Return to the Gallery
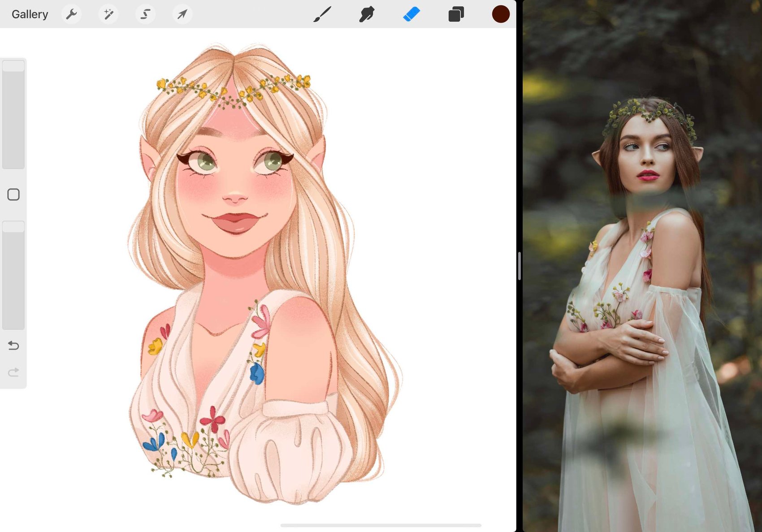762x532 pixels. click(x=30, y=14)
